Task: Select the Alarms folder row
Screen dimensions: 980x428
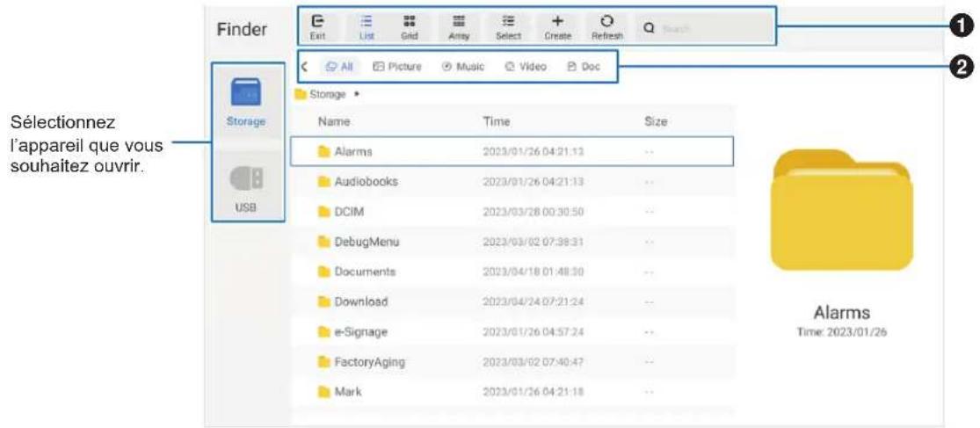Action: pos(512,151)
